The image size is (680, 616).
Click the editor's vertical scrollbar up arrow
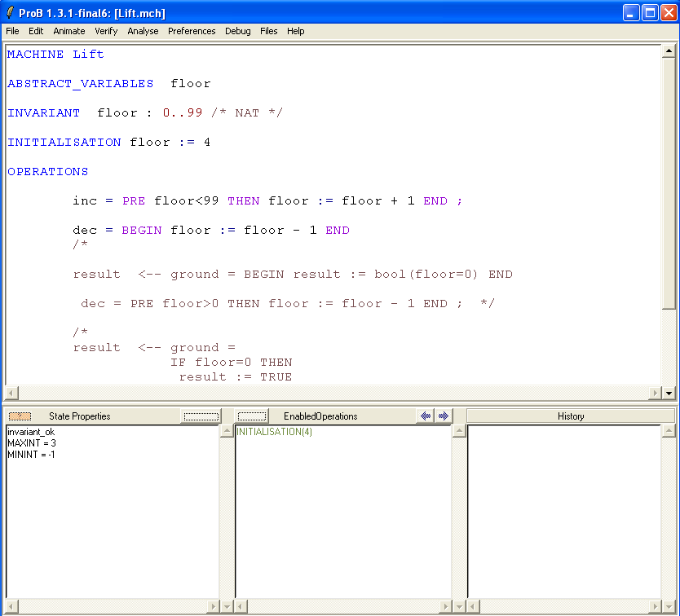[669, 51]
